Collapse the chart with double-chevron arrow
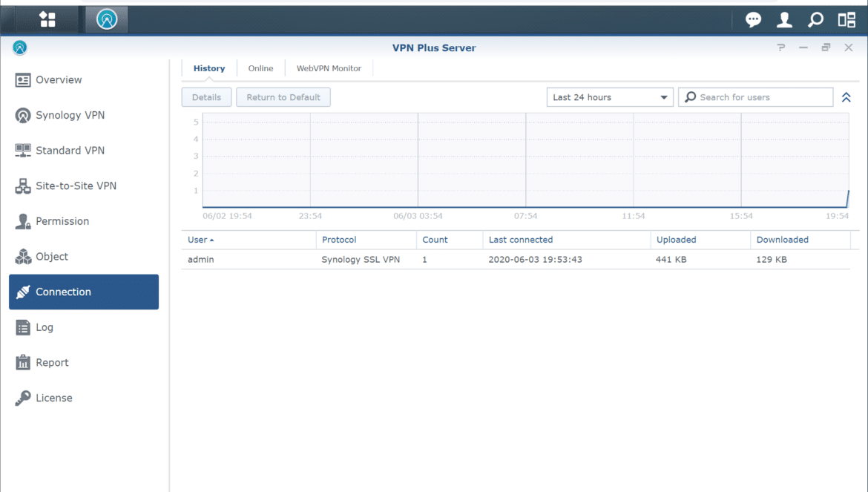The height and width of the screenshot is (492, 868). tap(846, 97)
